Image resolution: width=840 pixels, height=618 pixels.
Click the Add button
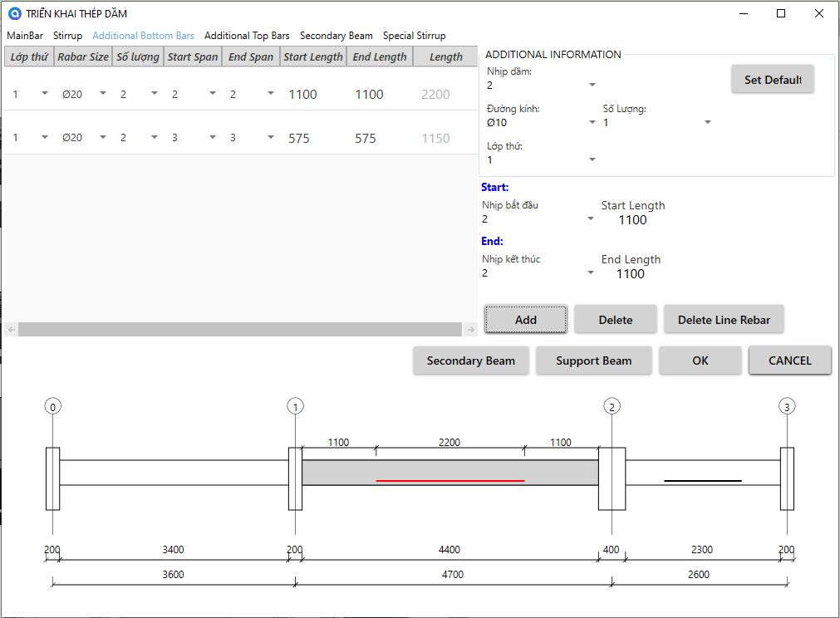(x=526, y=320)
